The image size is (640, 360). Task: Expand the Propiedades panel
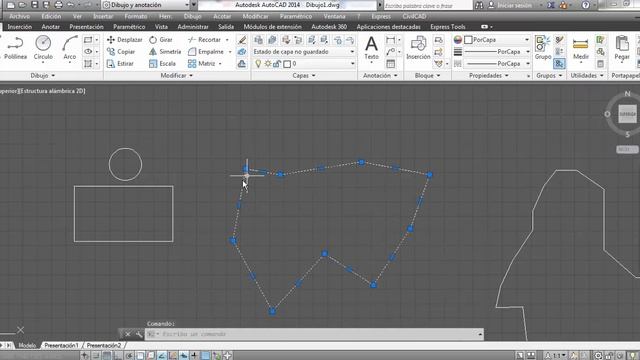click(x=489, y=76)
